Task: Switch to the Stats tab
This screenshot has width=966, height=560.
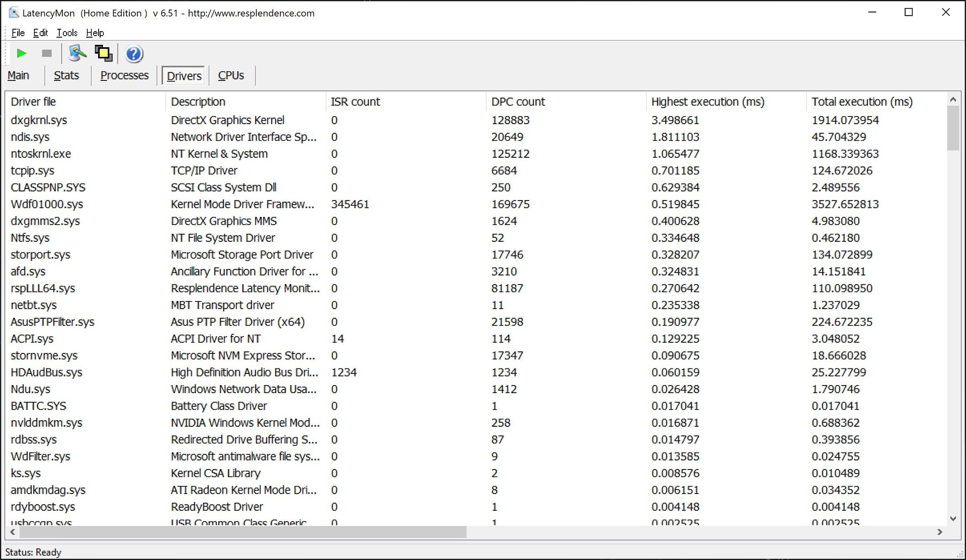Action: (x=66, y=75)
